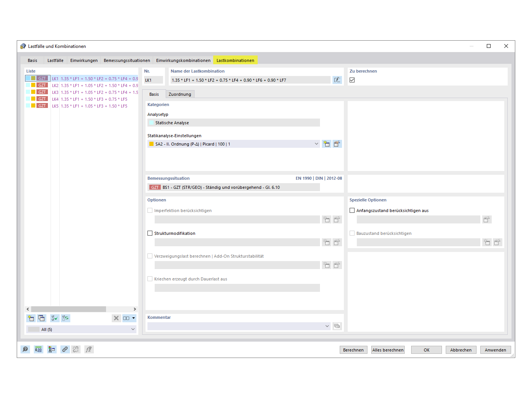Switch to the Einwirkungskombinationen tab
The height and width of the screenshot is (399, 532).
(183, 60)
